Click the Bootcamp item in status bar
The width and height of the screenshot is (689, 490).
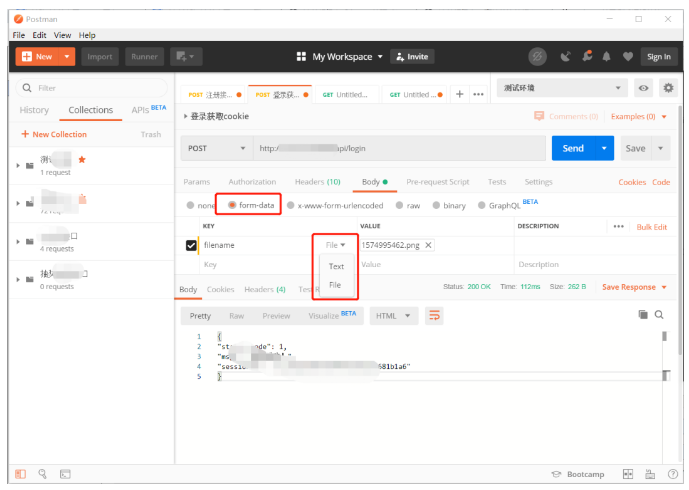click(x=578, y=474)
